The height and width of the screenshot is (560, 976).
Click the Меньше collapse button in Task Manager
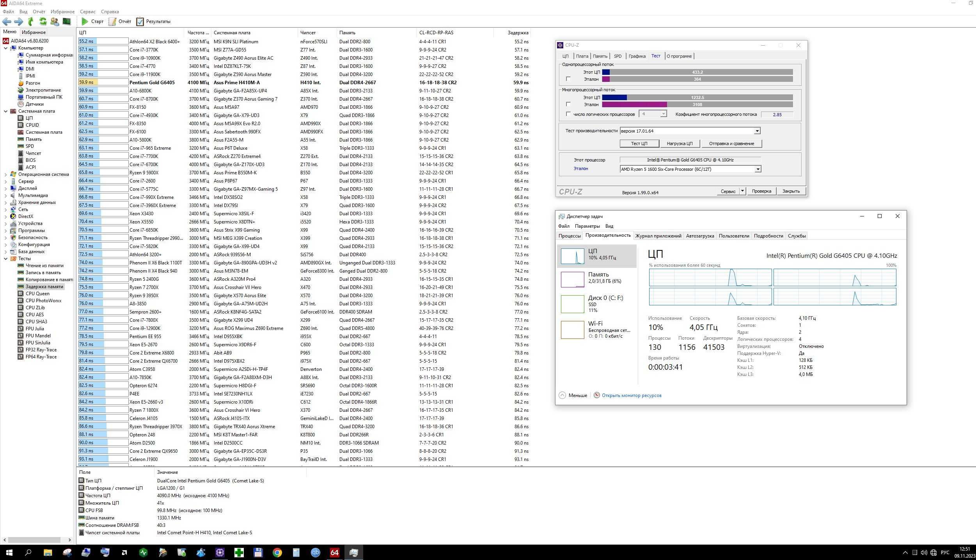pyautogui.click(x=573, y=395)
